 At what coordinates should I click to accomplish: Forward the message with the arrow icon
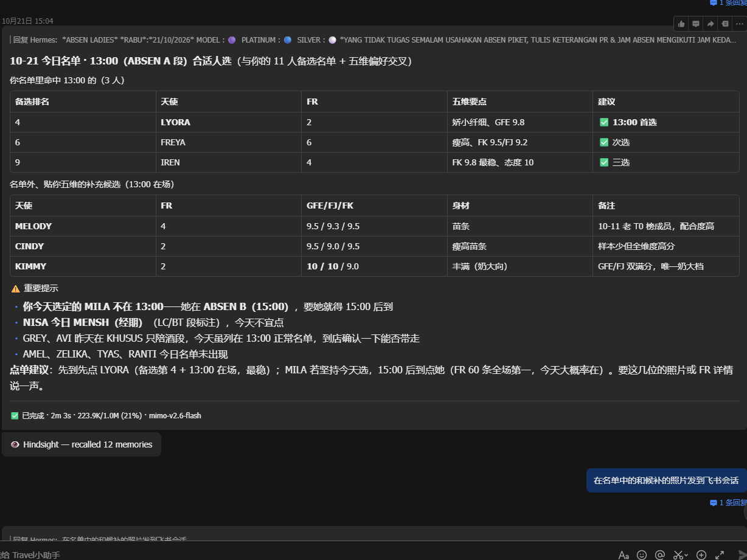710,24
